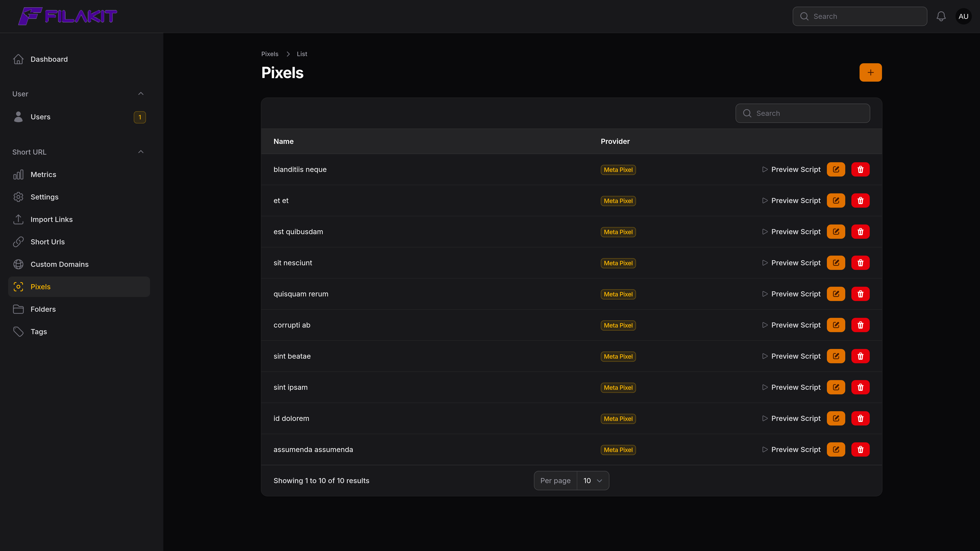980x551 pixels.
Task: Delete the quisquam rerum pixel
Action: pyautogui.click(x=861, y=294)
